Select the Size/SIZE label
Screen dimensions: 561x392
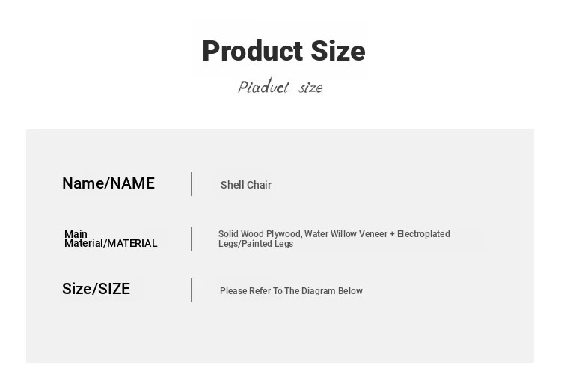click(x=96, y=289)
